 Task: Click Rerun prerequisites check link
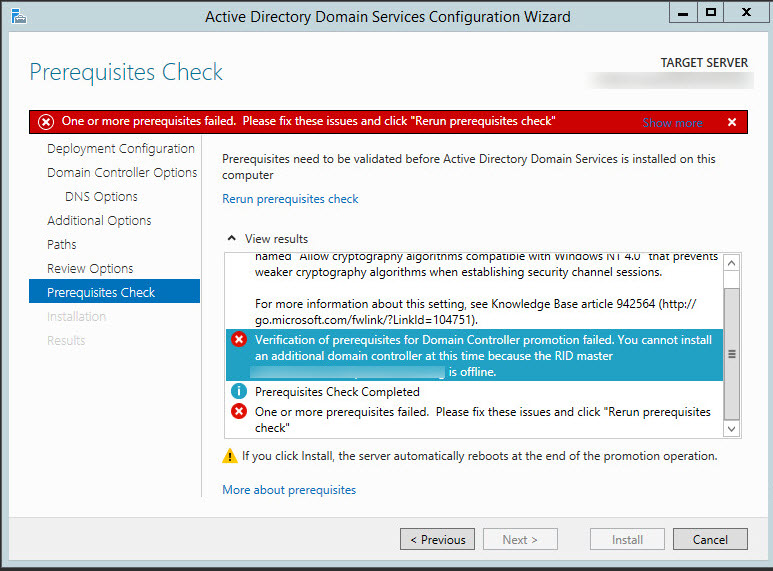(290, 199)
